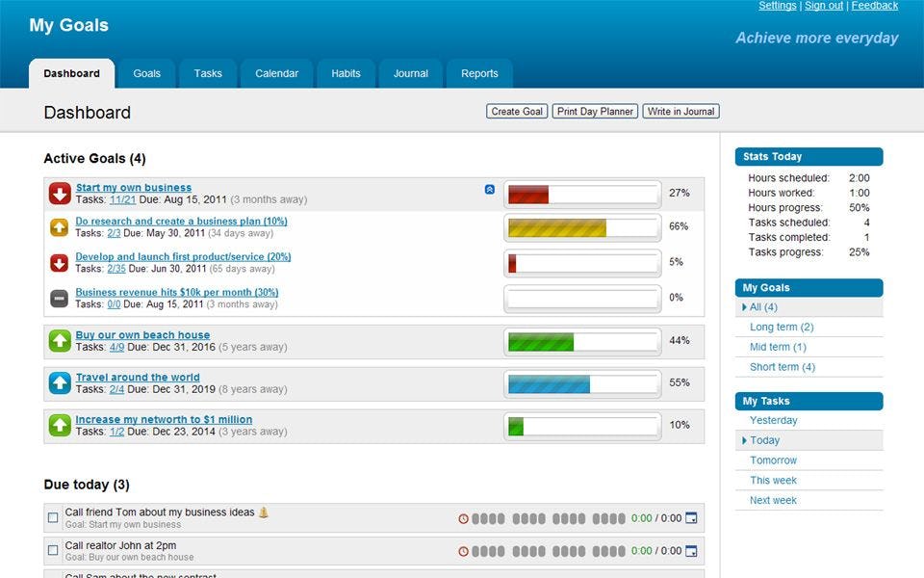The height and width of the screenshot is (578, 924).
Task: Click the blue arrow icon for Travel around the world
Action: coord(59,382)
